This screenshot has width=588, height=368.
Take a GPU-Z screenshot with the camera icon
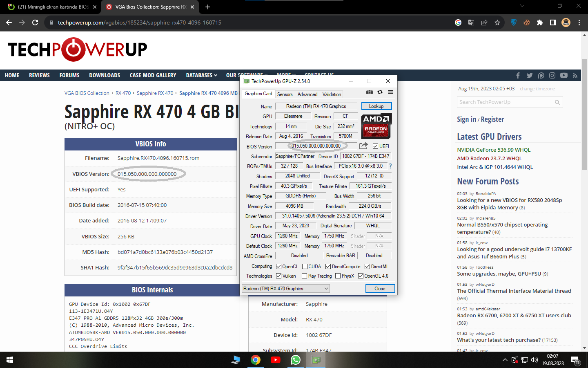pyautogui.click(x=369, y=92)
